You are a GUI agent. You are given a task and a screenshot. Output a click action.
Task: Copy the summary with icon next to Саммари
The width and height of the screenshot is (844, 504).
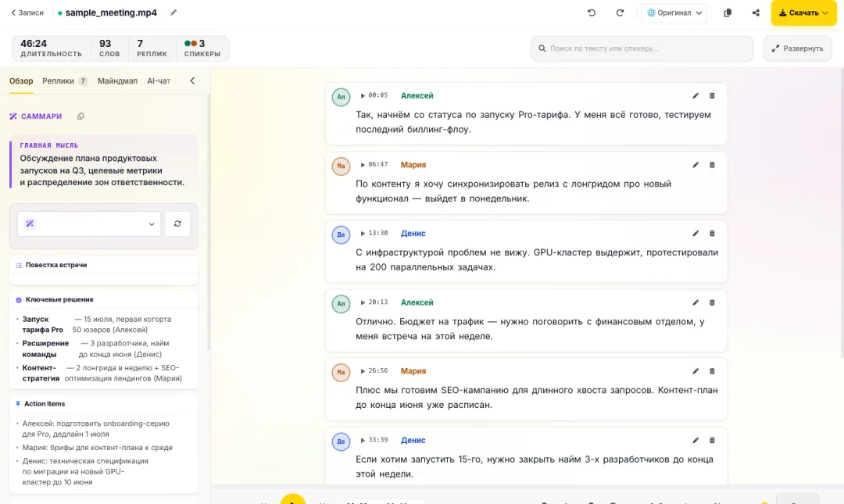pos(80,116)
